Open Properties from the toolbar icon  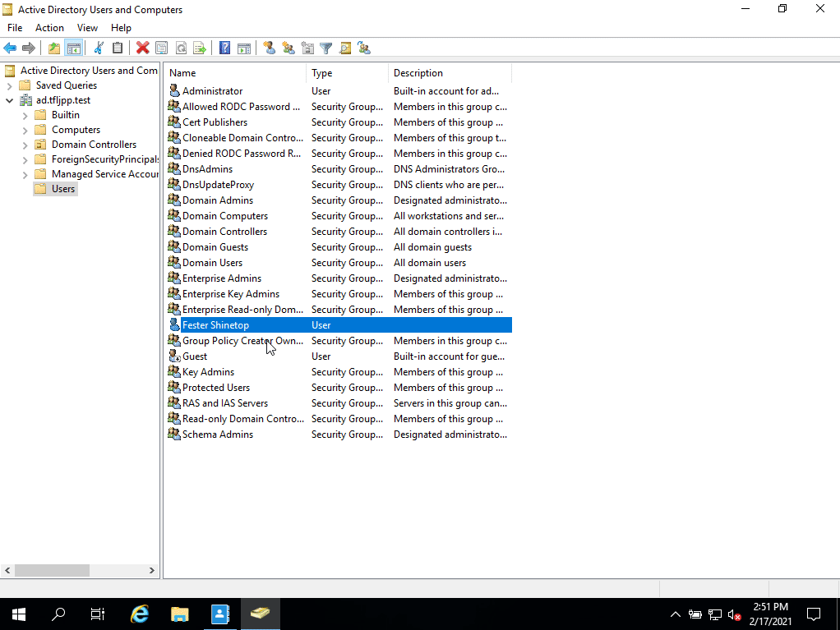tap(161, 48)
